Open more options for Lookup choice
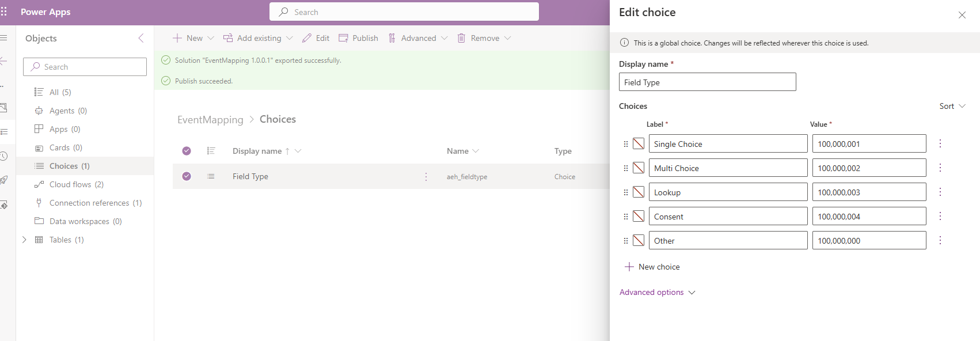This screenshot has height=341, width=980. (x=940, y=192)
